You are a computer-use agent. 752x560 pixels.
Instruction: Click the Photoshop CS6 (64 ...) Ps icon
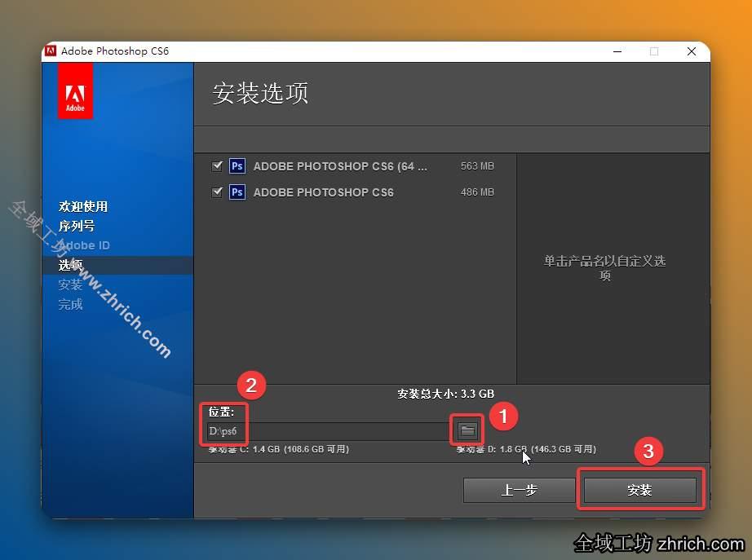tap(237, 166)
